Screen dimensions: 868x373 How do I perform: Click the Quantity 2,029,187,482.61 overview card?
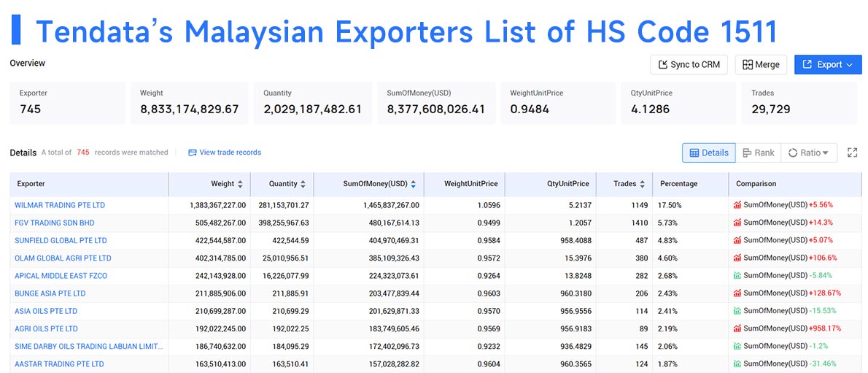[313, 102]
